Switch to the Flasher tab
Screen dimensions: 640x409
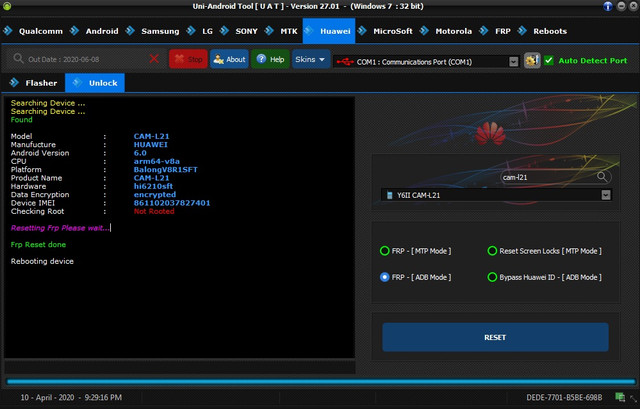(34, 83)
